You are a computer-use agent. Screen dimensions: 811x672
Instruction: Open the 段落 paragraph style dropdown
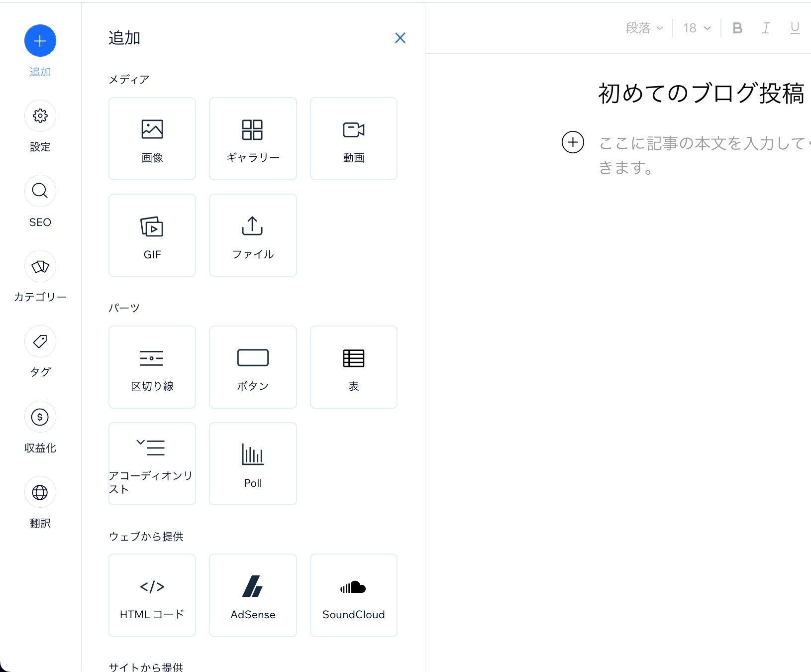click(644, 28)
